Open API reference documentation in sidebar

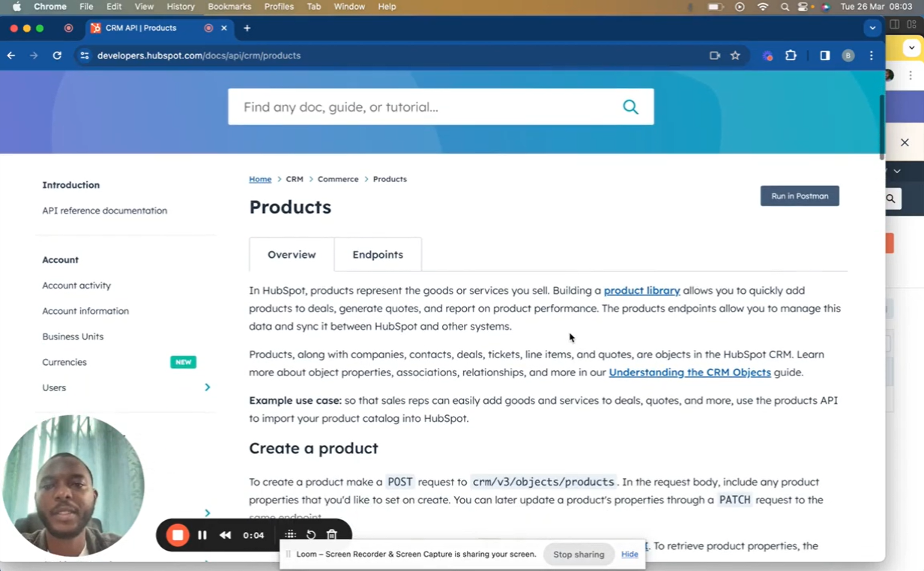tap(105, 211)
